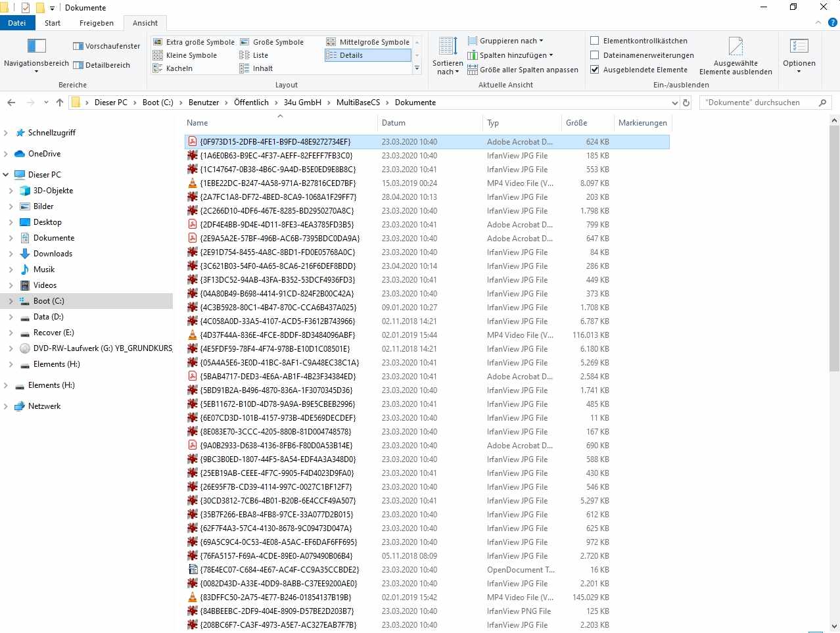This screenshot has height=633, width=840.
Task: Switch to Kacheln layout
Action: (173, 68)
